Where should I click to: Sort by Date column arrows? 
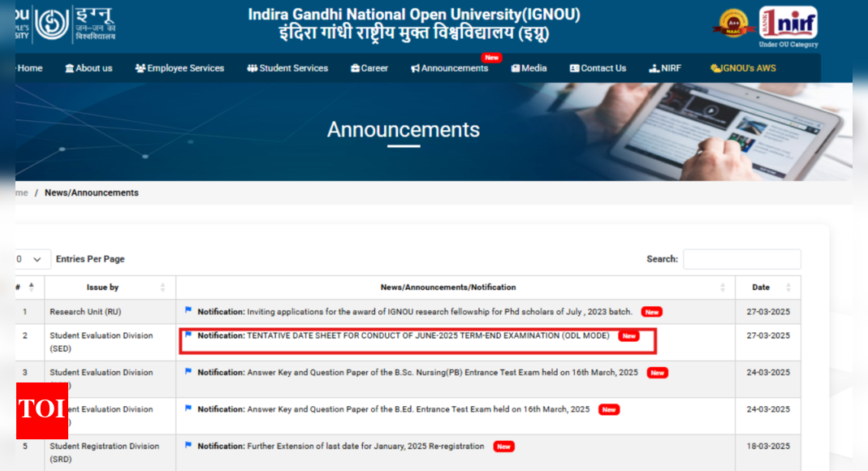[788, 287]
